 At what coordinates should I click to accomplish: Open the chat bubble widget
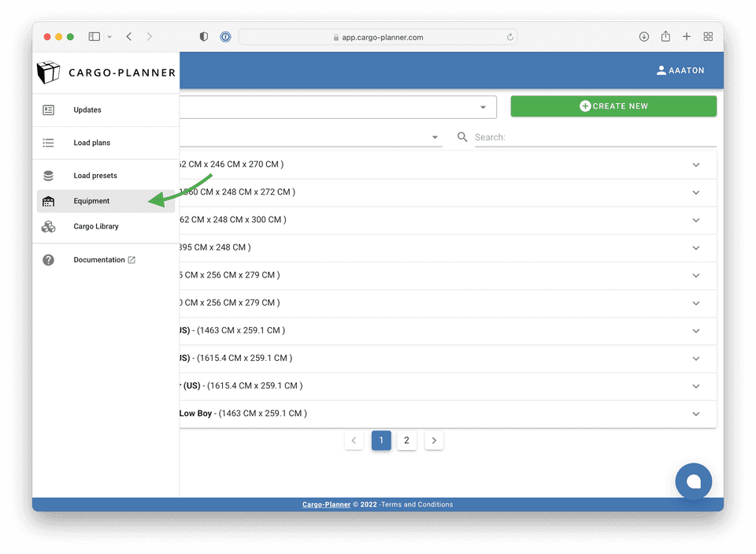coord(693,481)
